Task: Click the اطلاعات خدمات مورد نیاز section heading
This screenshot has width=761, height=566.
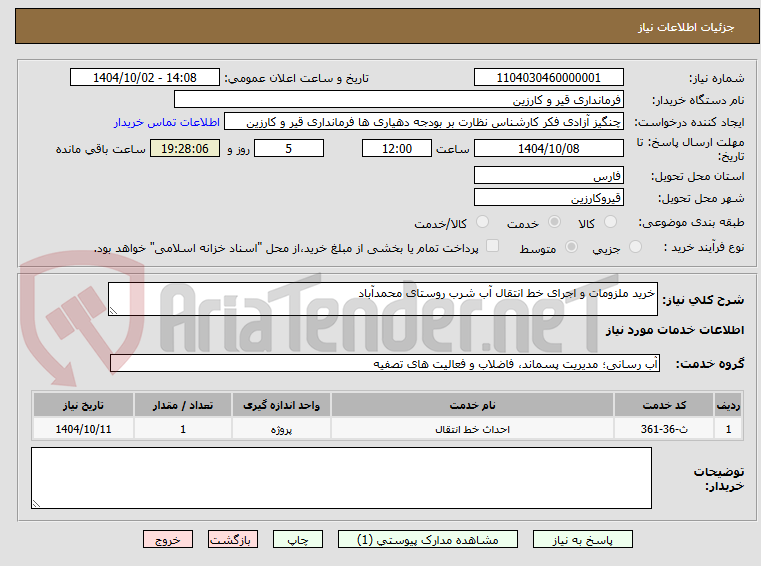Action: pos(675,330)
